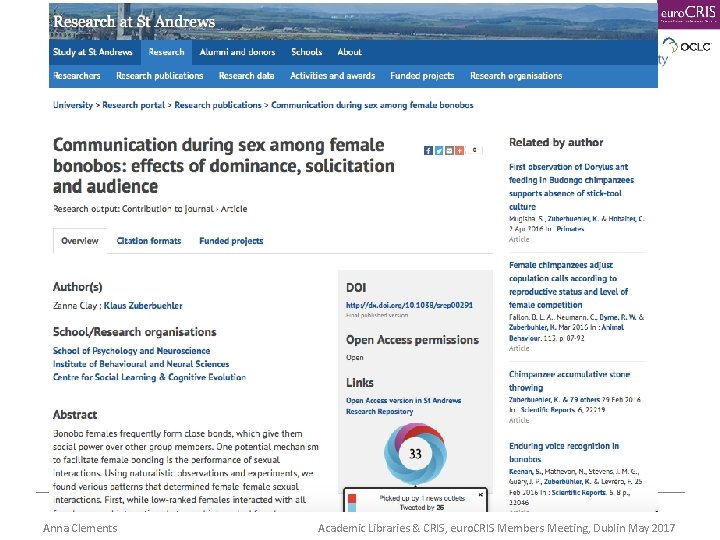Open Study at St Andrews menu
The width and height of the screenshot is (720, 540).
tap(93, 52)
